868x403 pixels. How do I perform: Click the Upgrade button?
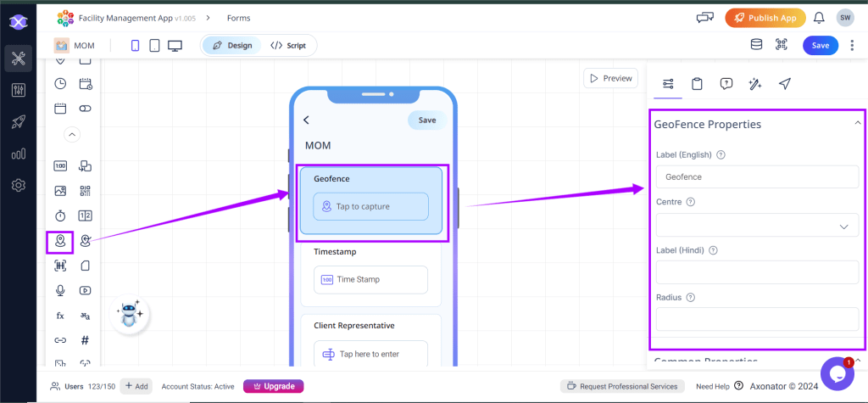tap(273, 386)
